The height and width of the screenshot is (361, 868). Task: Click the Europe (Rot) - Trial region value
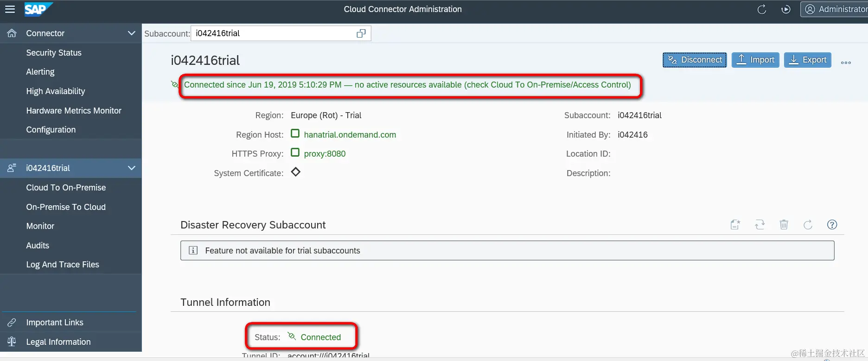[326, 115]
